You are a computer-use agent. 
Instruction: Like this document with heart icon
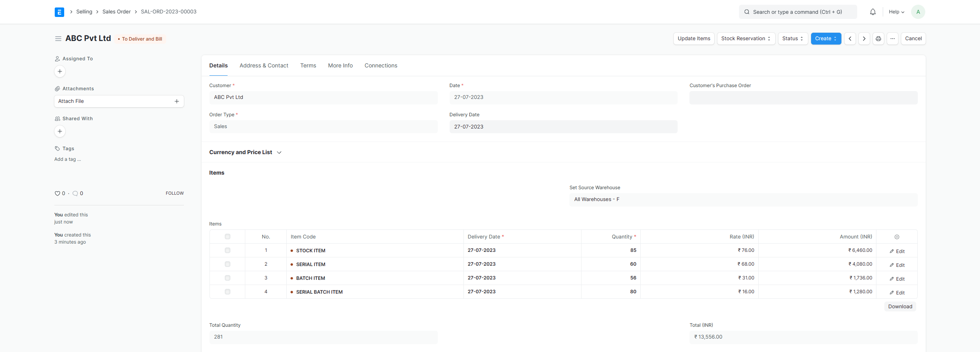pyautogui.click(x=57, y=194)
